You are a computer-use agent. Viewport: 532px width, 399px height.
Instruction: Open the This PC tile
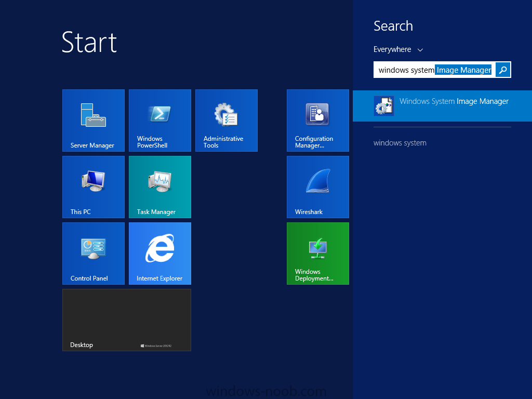(94, 187)
